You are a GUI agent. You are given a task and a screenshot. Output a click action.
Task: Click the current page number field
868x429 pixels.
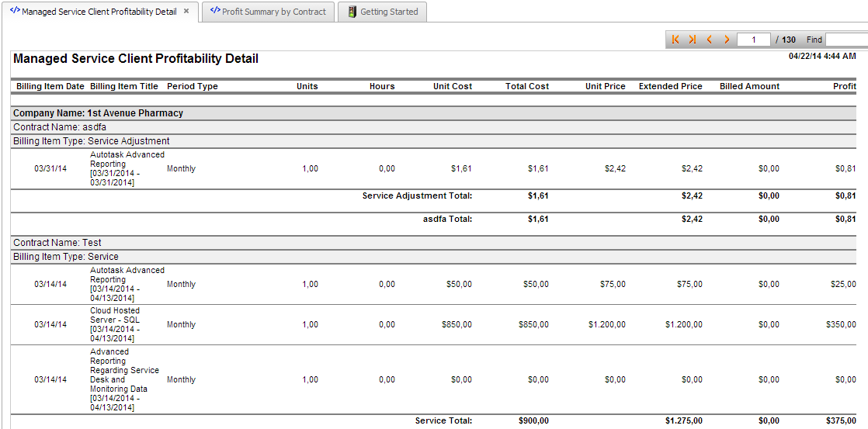753,40
